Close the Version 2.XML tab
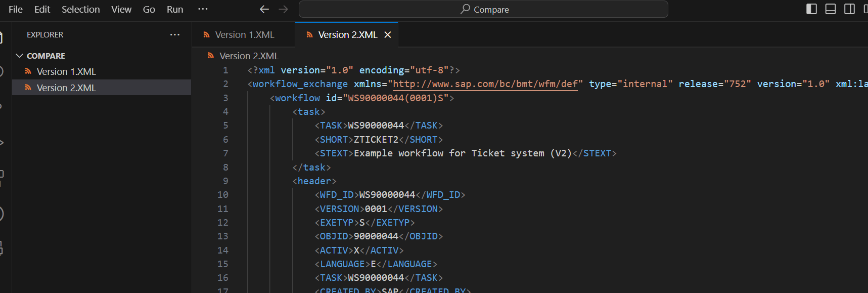Image resolution: width=868 pixels, height=293 pixels. [388, 34]
